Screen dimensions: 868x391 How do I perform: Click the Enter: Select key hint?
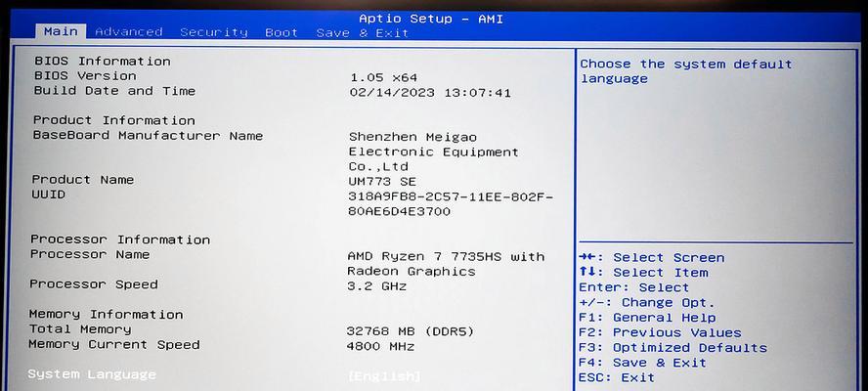[x=634, y=287]
